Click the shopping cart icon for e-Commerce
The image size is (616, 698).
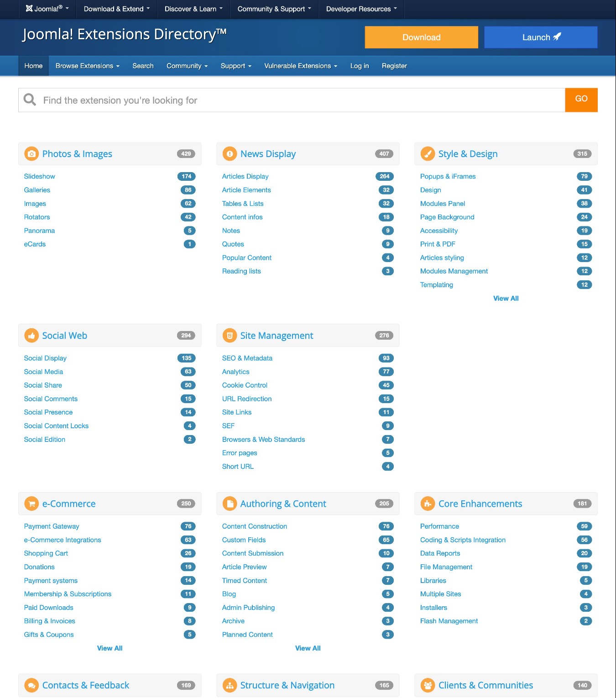pos(31,504)
